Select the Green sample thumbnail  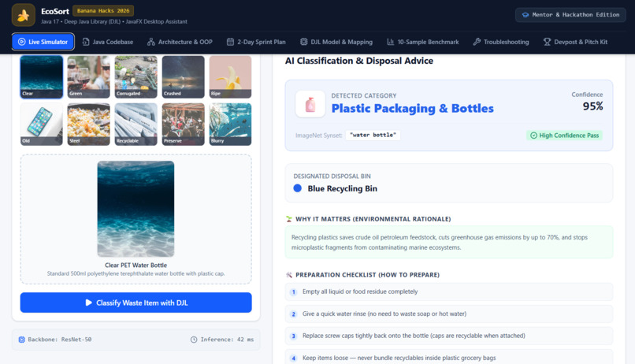click(x=89, y=77)
